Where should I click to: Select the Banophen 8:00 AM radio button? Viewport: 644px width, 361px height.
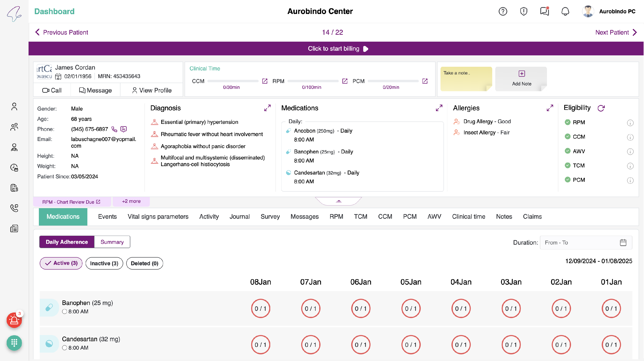[x=64, y=311]
